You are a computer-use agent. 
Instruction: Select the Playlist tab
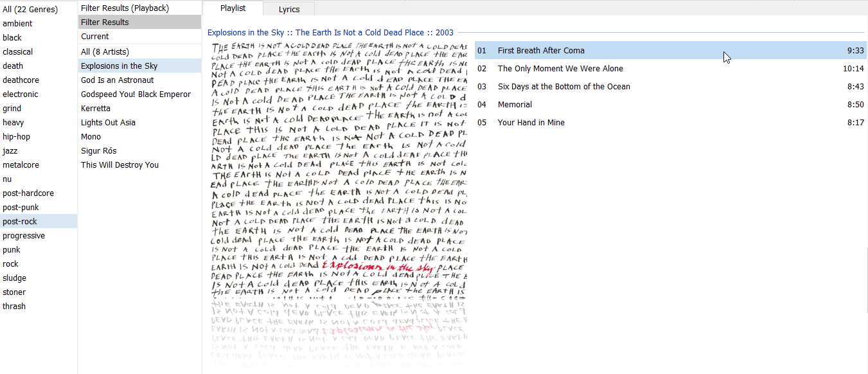click(x=233, y=8)
